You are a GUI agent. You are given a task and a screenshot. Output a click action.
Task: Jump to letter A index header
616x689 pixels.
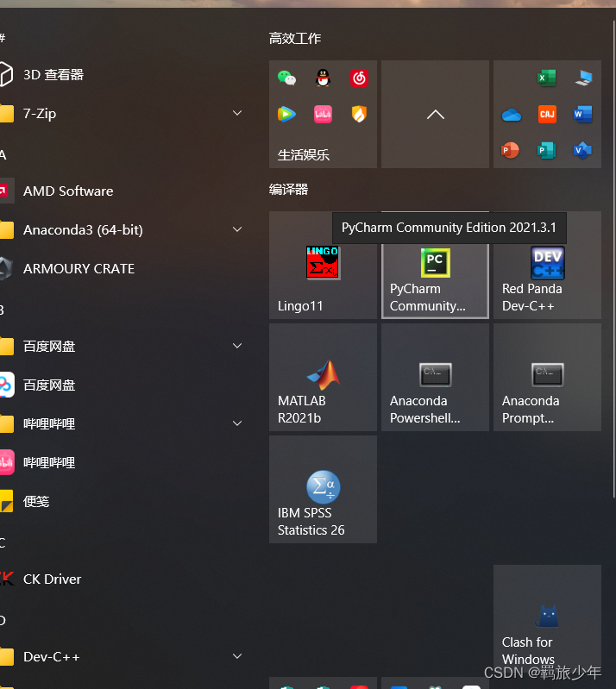pyautogui.click(x=3, y=154)
